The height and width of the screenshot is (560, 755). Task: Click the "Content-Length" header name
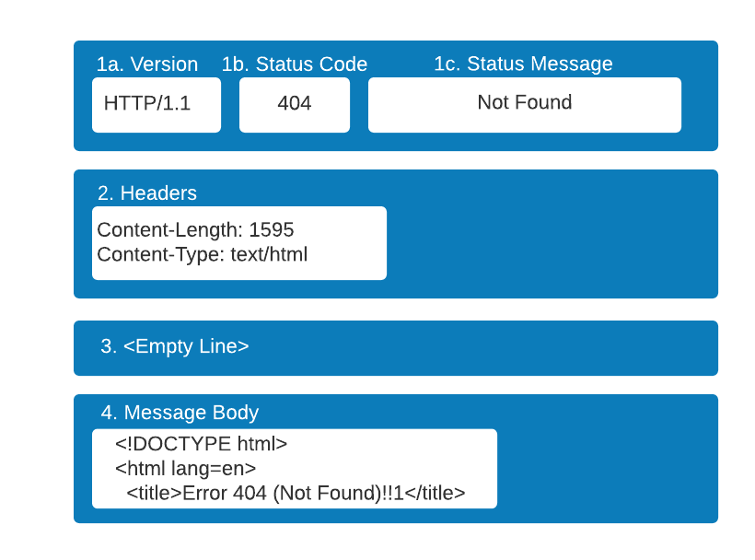coord(168,230)
